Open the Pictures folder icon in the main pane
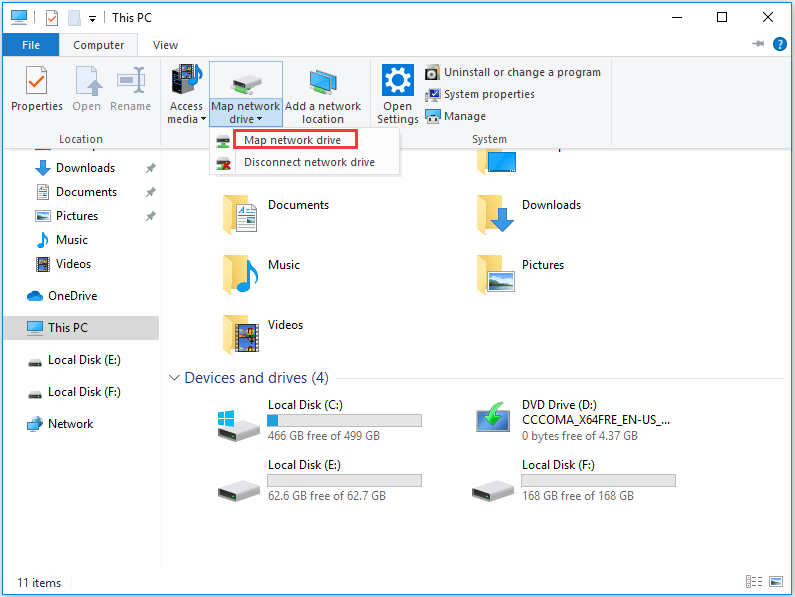This screenshot has width=795, height=597. click(495, 274)
